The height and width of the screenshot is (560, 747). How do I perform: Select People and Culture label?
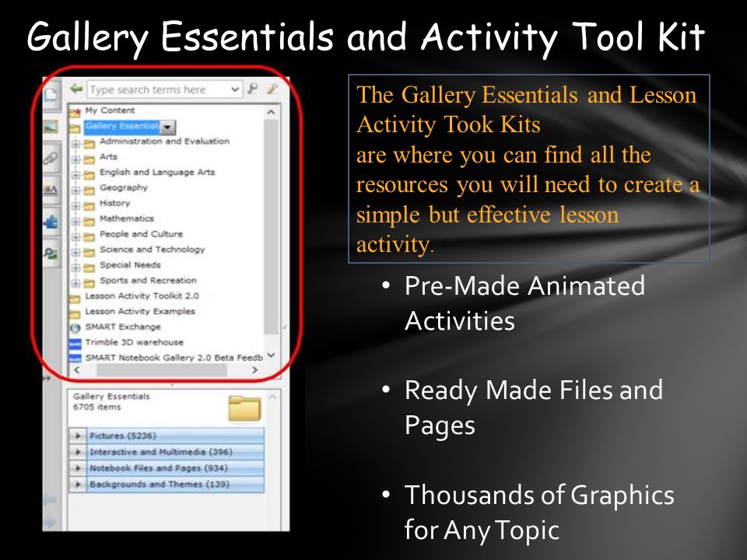pyautogui.click(x=141, y=234)
